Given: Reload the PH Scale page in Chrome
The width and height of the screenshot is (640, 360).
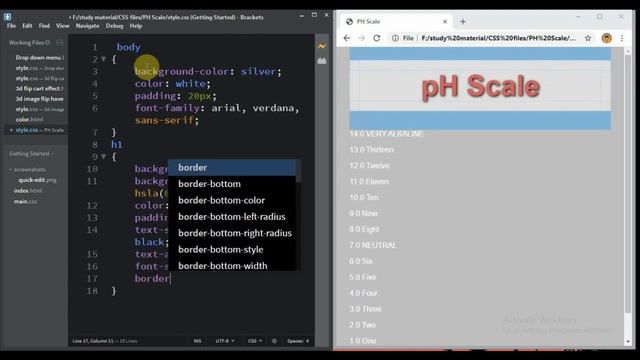Looking at the screenshot, I should click(376, 38).
